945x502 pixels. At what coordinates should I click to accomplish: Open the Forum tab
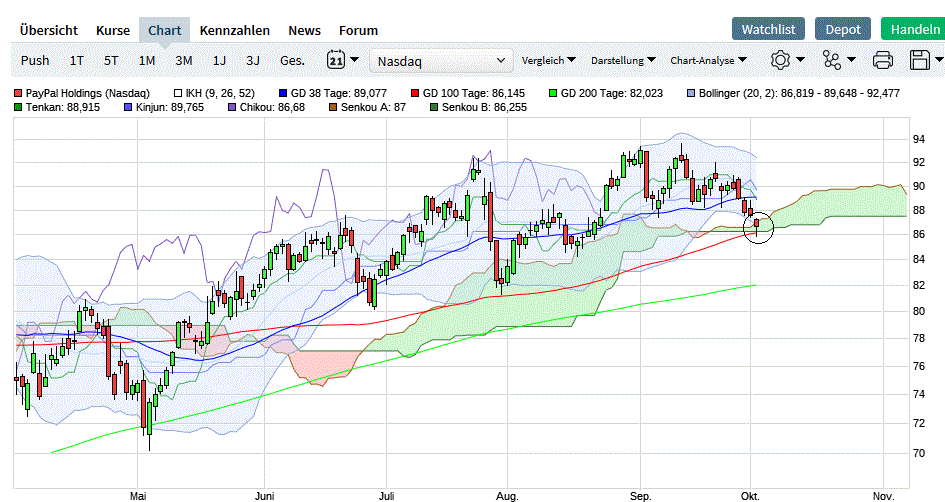click(359, 30)
